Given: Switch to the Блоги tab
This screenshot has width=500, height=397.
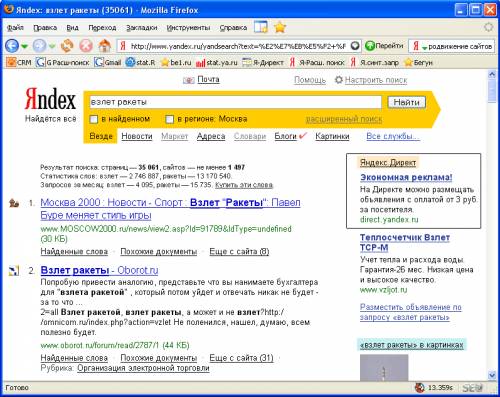Looking at the screenshot, I should click(285, 136).
